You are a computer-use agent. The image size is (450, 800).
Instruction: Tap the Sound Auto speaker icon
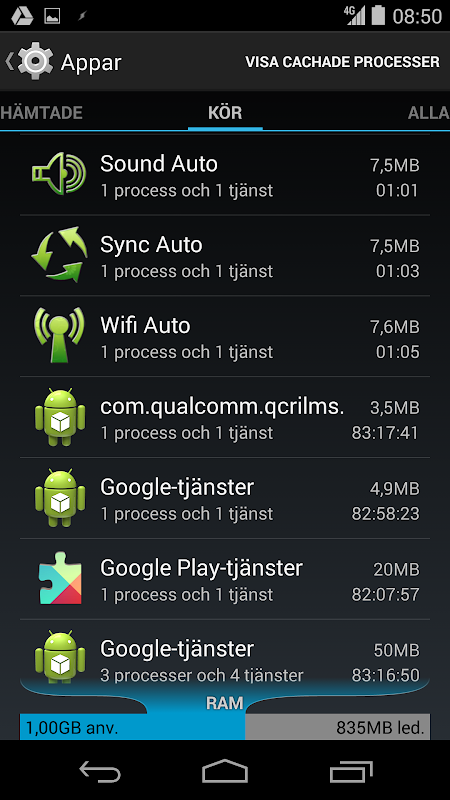point(59,174)
